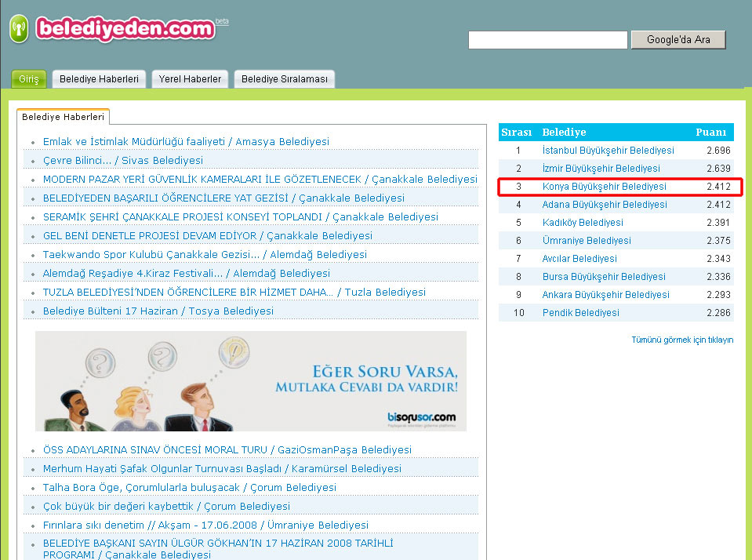Open Çevre Bilinci Sivas Belediyesi news

coord(123,160)
